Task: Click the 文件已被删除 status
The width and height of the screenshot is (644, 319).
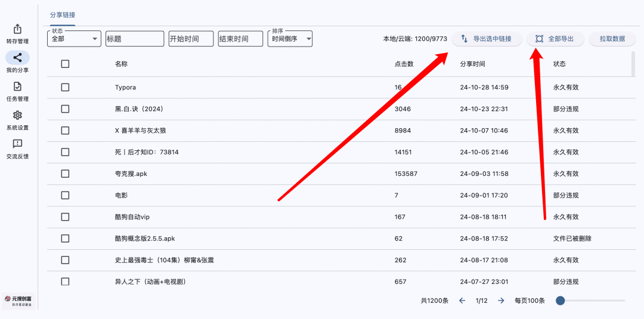Action: coord(572,239)
